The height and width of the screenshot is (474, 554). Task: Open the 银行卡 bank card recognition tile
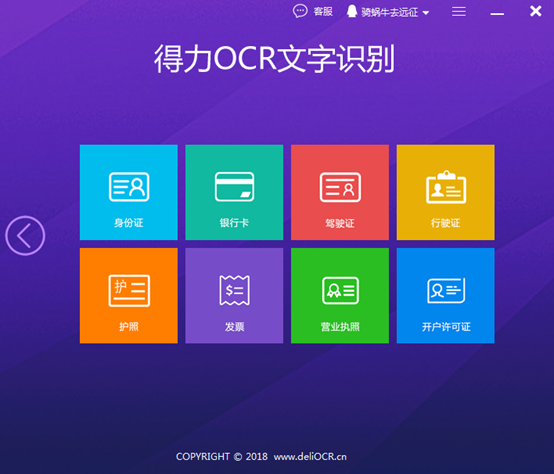pyautogui.click(x=234, y=192)
